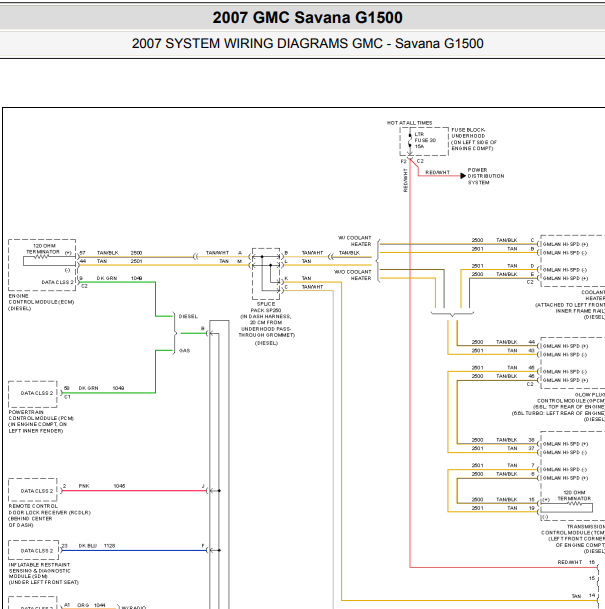Image resolution: width=605 pixels, height=609 pixels.
Task: Click 'GMLAN HI-SPD (+)' at coolant heater pin C
Action: [565, 244]
